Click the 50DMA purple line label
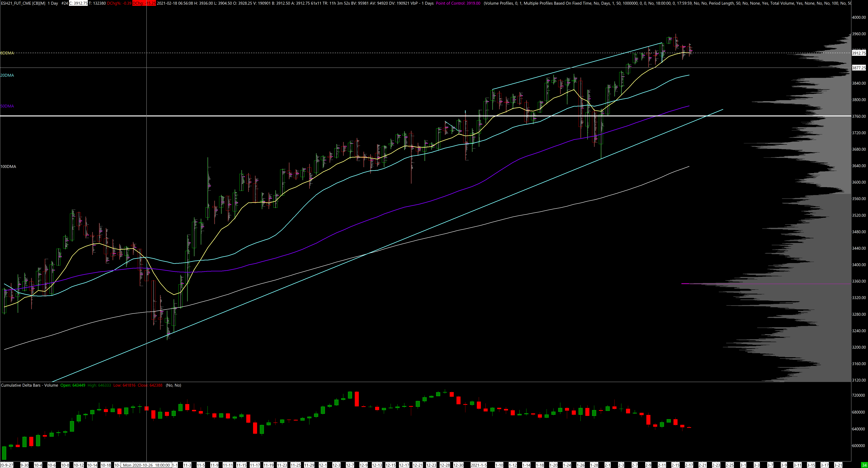Image resolution: width=868 pixels, height=468 pixels. [x=7, y=106]
